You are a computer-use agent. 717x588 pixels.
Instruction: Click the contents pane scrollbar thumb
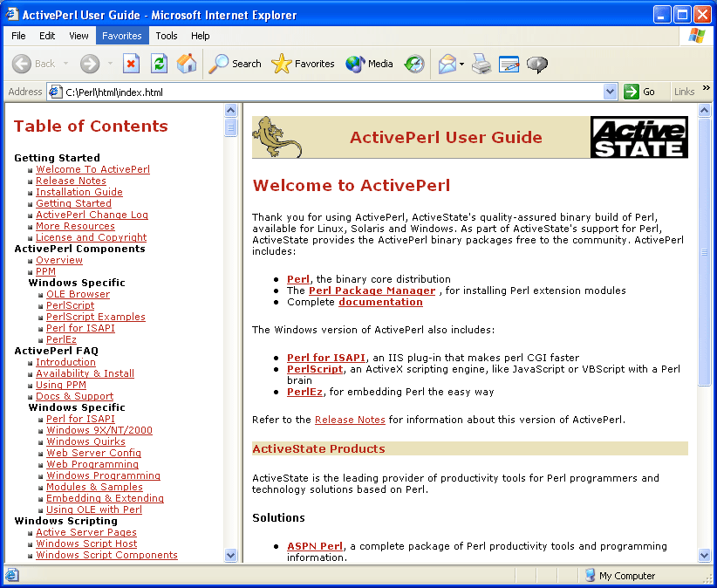click(x=231, y=127)
